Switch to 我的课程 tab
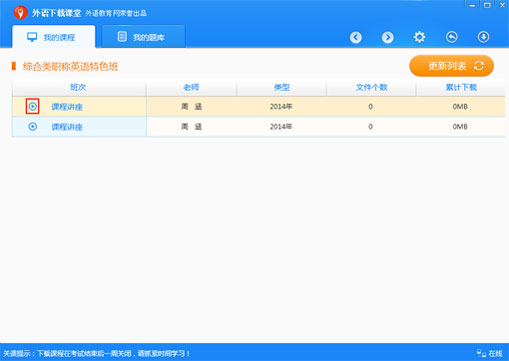Viewport: 509px width, 361px height. pos(54,37)
